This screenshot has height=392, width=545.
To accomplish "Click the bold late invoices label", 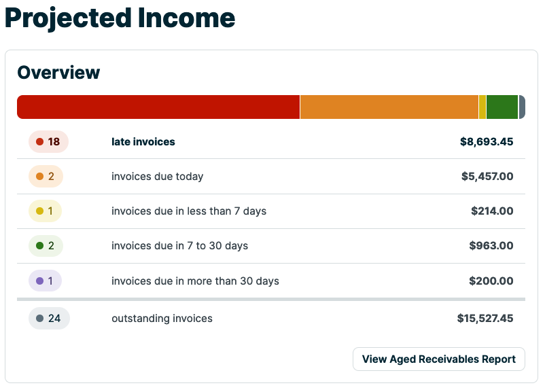I will [144, 141].
